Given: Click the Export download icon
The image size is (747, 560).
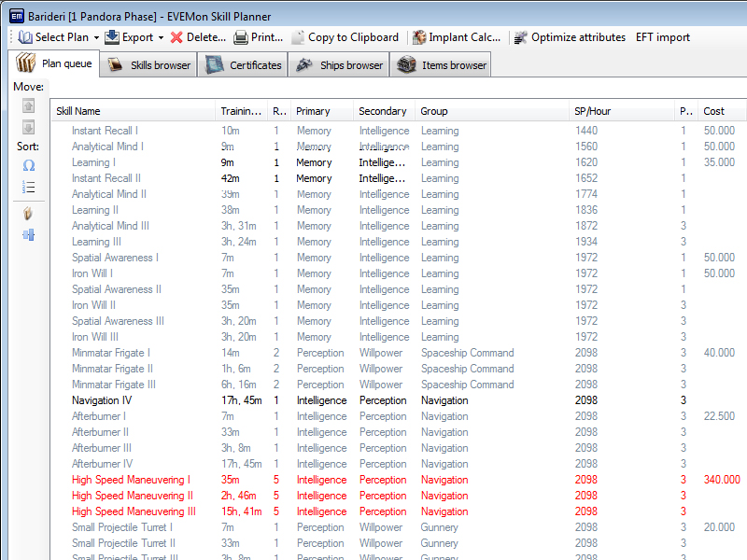Looking at the screenshot, I should (112, 37).
